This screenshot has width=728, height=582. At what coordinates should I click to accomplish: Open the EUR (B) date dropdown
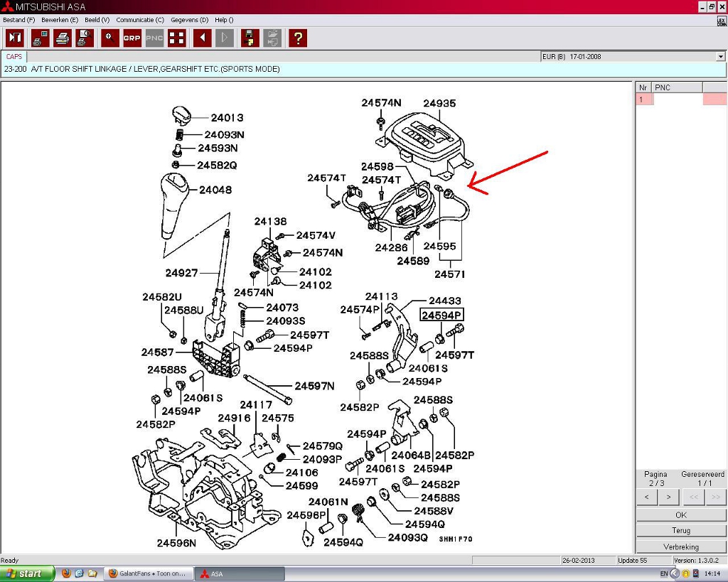coord(719,57)
